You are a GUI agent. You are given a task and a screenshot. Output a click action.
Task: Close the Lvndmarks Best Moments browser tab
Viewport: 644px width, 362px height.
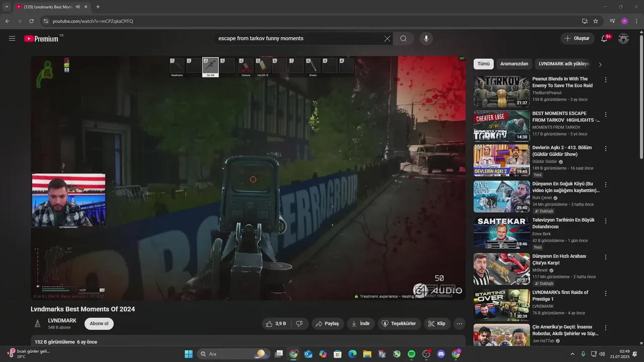point(86,7)
